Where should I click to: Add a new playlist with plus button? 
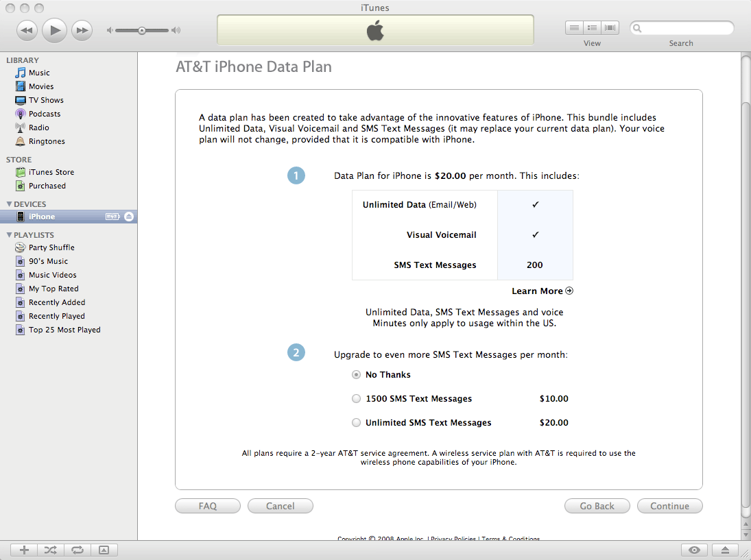tap(24, 550)
